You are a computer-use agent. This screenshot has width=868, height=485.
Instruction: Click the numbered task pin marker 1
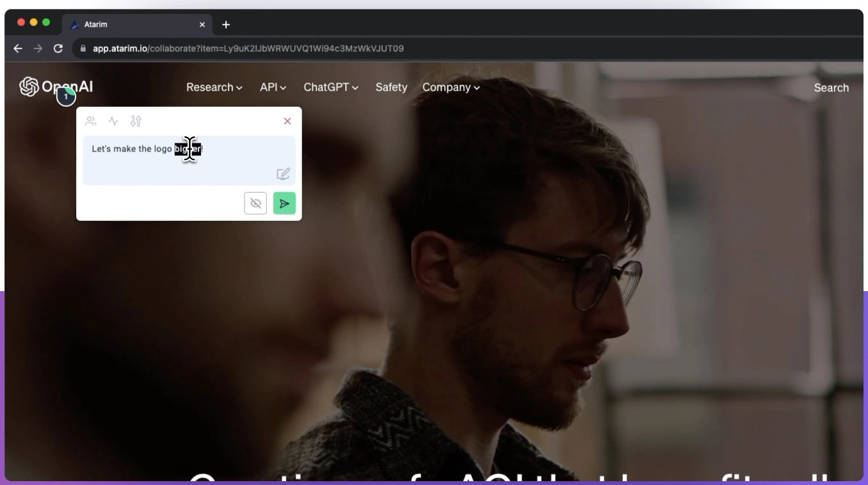pyautogui.click(x=66, y=97)
